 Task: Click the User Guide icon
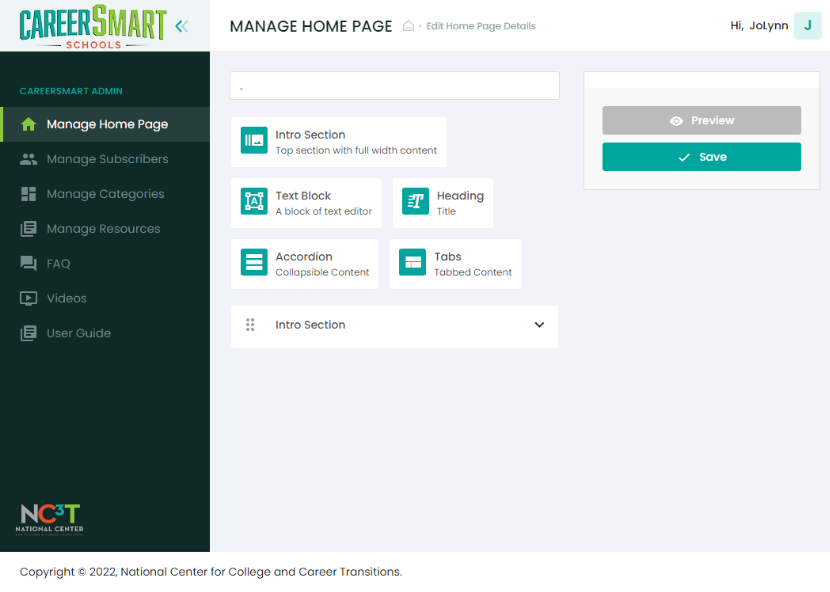tap(29, 333)
